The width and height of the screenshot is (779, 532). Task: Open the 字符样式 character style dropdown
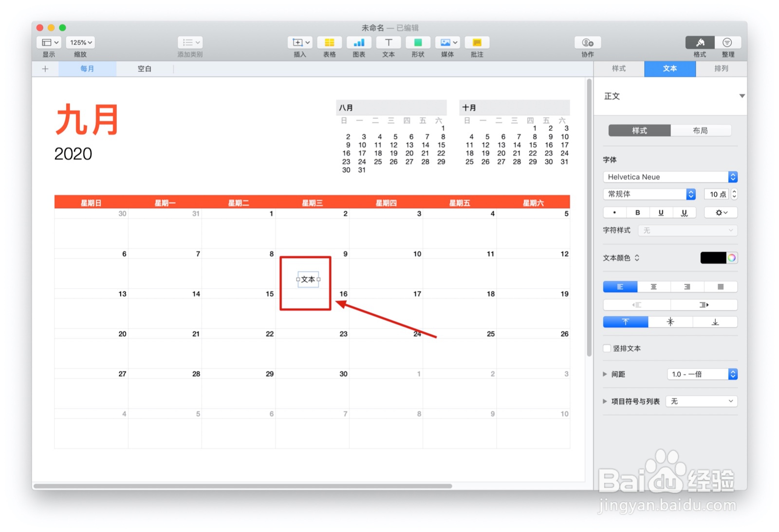(688, 230)
